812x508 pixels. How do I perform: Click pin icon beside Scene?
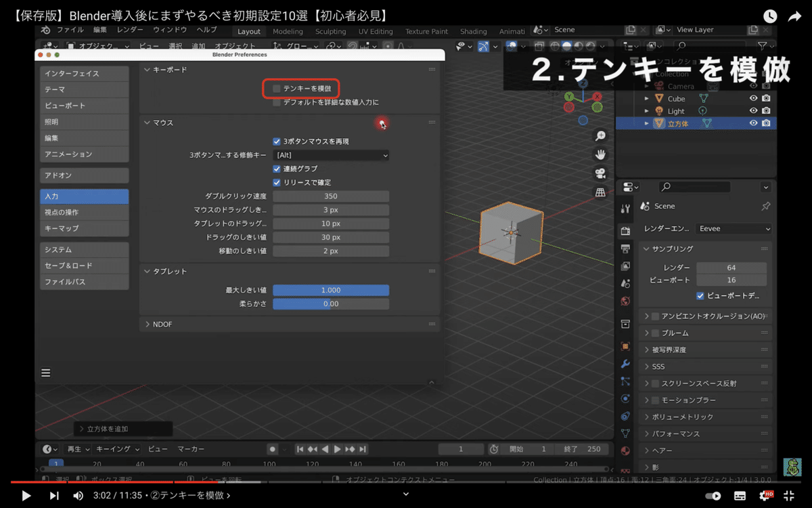click(765, 206)
